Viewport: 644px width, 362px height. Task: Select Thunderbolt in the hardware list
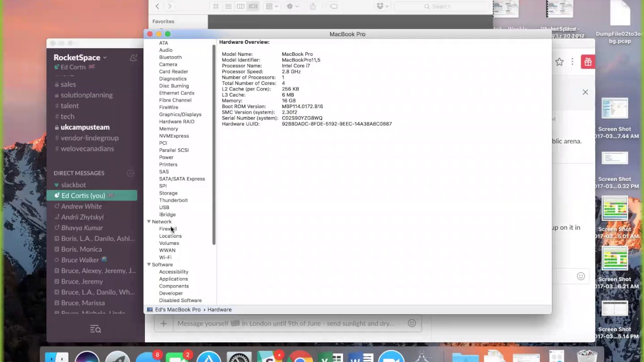point(173,200)
